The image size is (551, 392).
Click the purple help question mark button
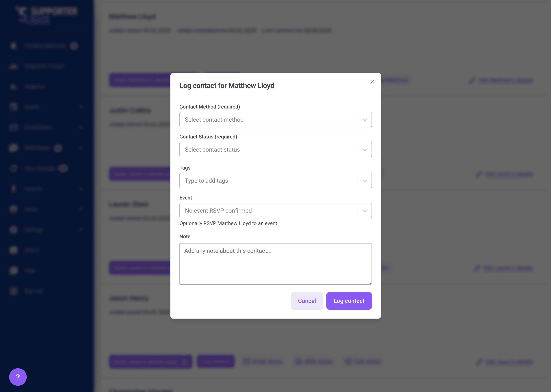point(18,377)
